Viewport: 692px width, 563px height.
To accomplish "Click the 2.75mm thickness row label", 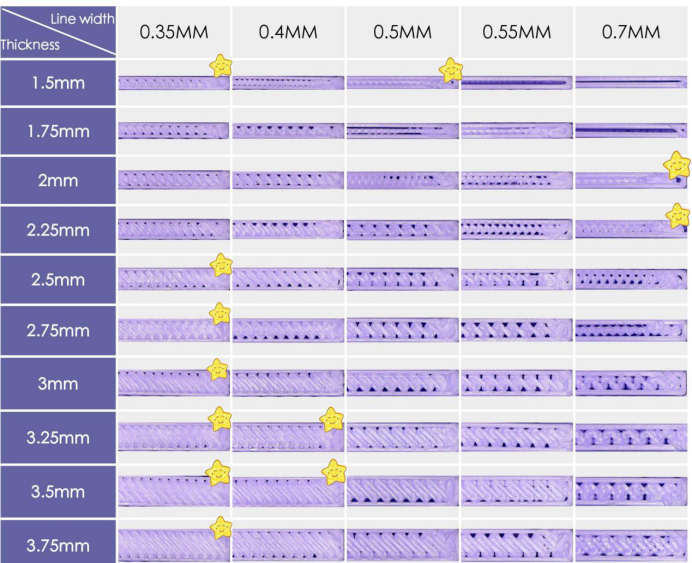I will pyautogui.click(x=58, y=330).
